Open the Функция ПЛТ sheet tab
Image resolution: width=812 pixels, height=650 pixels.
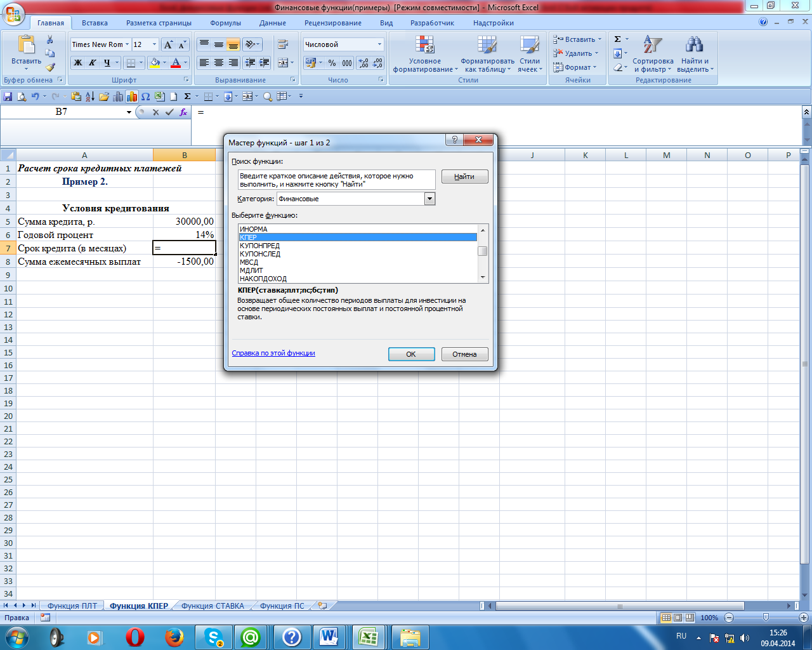tap(72, 606)
